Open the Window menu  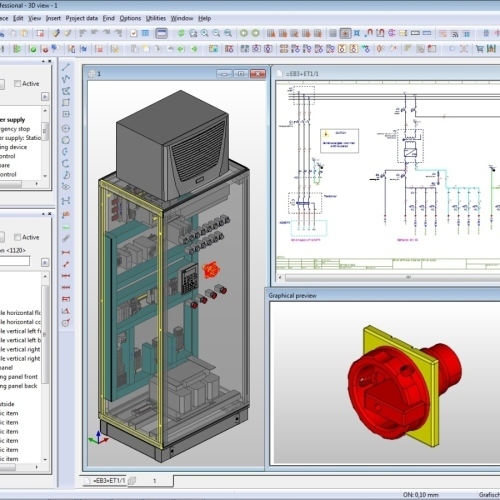[x=182, y=18]
